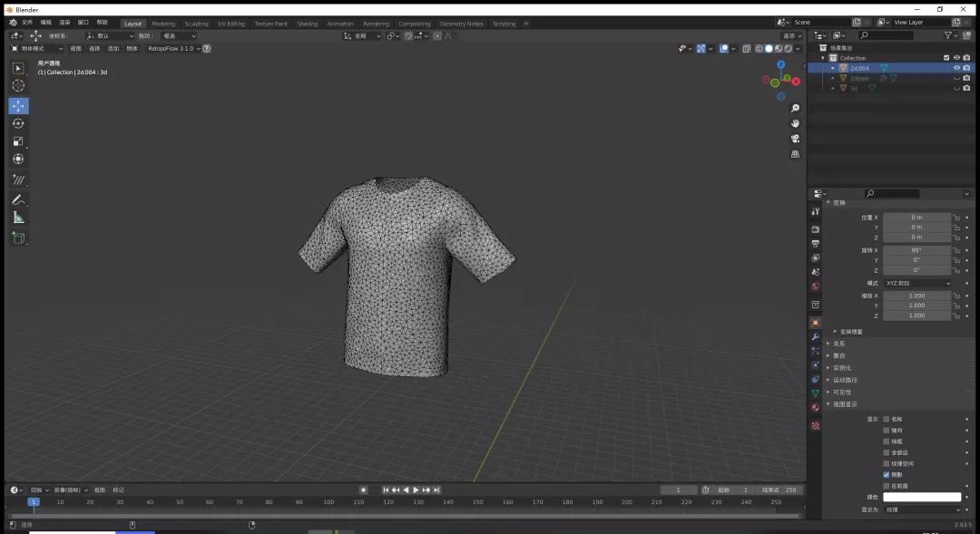Viewport: 980px width, 534px height.
Task: Toggle the 阴影 (shadow) display checkbox
Action: point(887,475)
